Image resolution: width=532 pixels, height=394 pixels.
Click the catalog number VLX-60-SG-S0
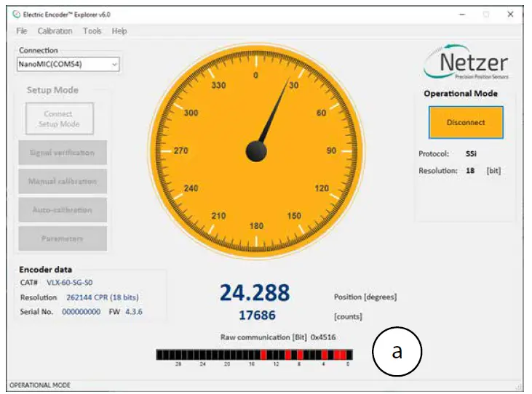click(70, 283)
